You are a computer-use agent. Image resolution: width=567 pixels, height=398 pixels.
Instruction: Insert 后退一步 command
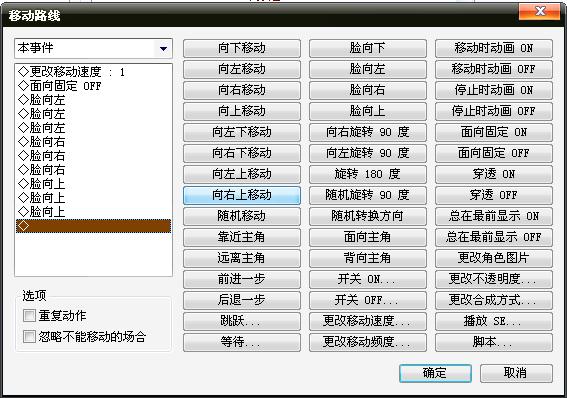click(x=242, y=300)
